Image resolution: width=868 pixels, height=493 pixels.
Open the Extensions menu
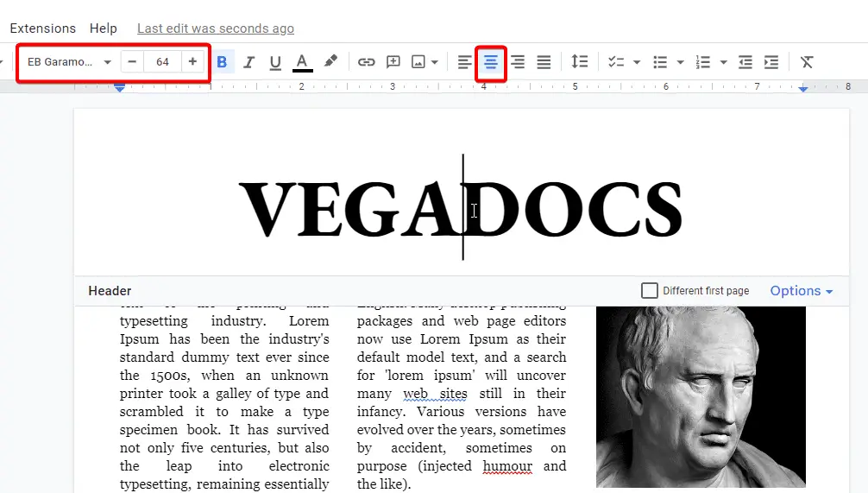[42, 28]
